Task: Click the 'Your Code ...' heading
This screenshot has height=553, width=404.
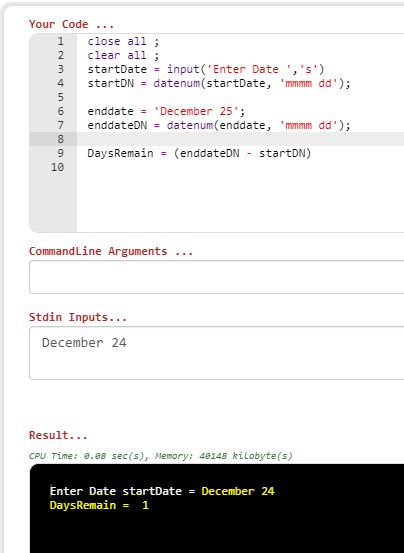Action: pyautogui.click(x=72, y=24)
